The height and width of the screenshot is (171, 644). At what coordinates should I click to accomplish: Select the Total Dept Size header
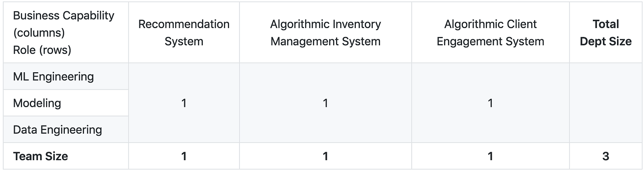(x=605, y=33)
